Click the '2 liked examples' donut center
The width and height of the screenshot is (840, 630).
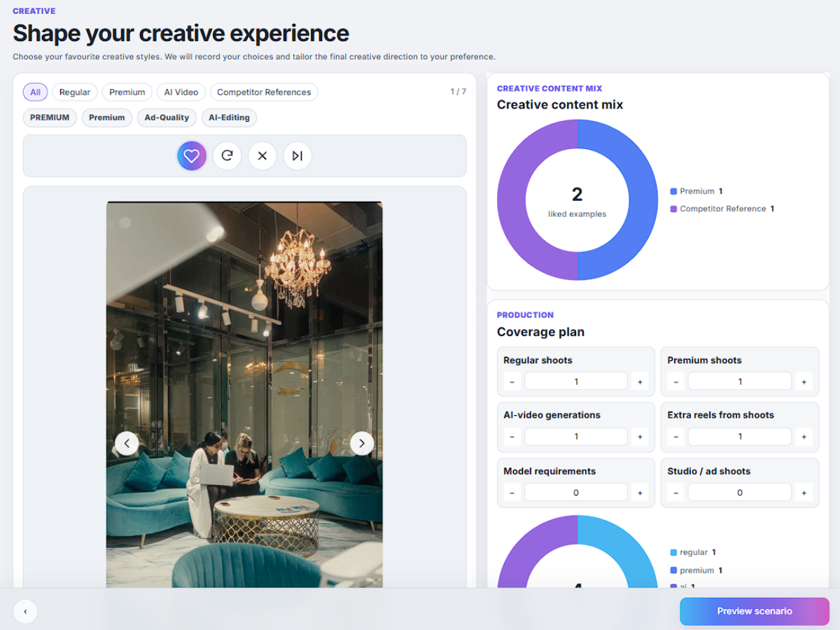pos(577,200)
